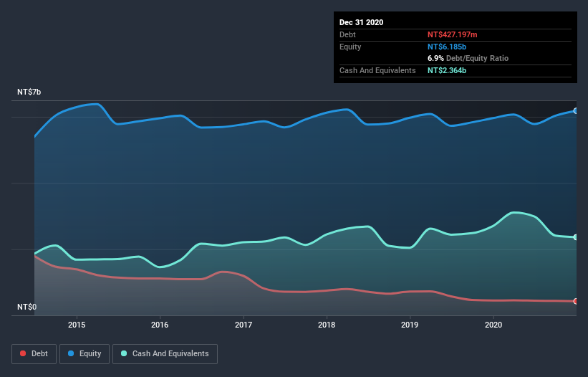
Task: Click the red Debt endpoint marker
Action: coord(576,301)
